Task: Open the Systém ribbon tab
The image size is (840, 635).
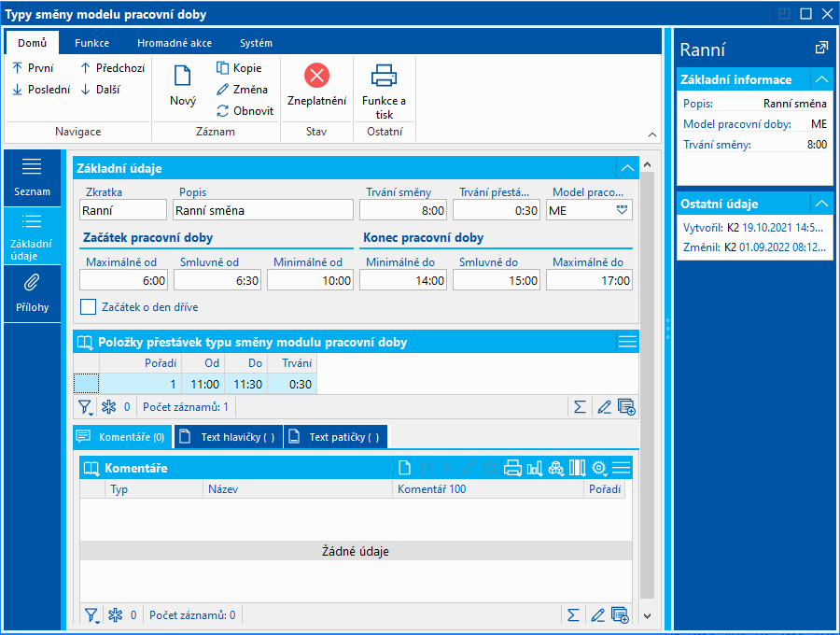Action: (x=256, y=43)
